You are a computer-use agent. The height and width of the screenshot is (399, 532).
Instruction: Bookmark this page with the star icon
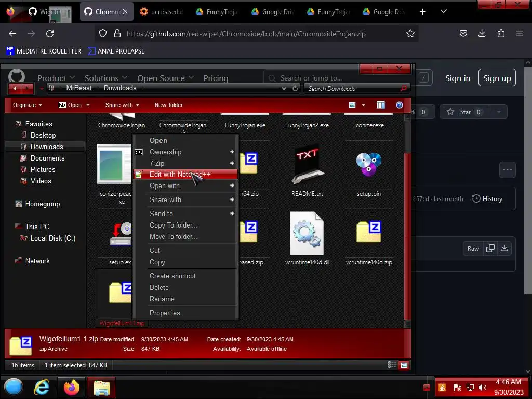coord(410,34)
